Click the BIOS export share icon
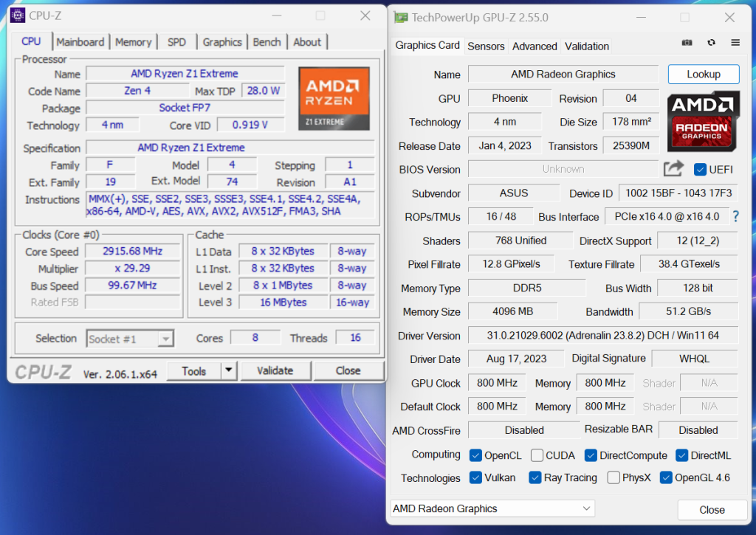The height and width of the screenshot is (535, 756). pos(673,169)
